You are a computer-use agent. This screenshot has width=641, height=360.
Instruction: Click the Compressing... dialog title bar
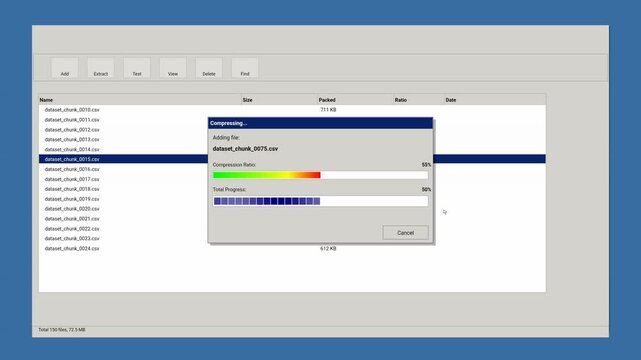tap(320, 123)
